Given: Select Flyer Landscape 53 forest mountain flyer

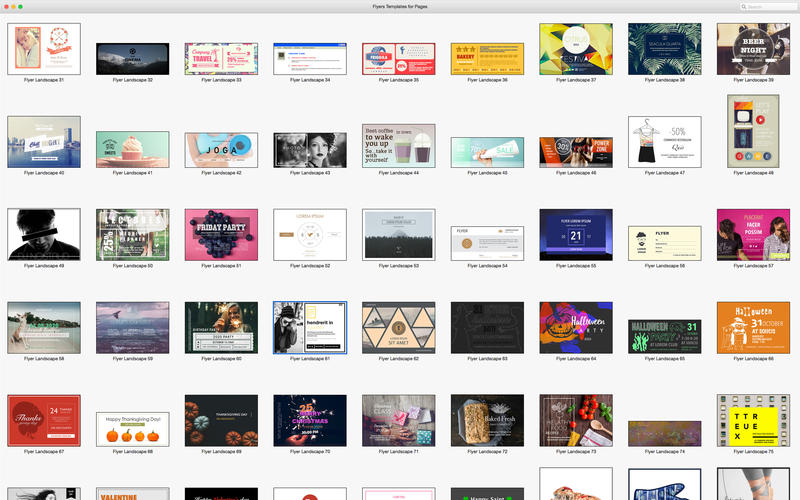Looking at the screenshot, I should (x=398, y=235).
